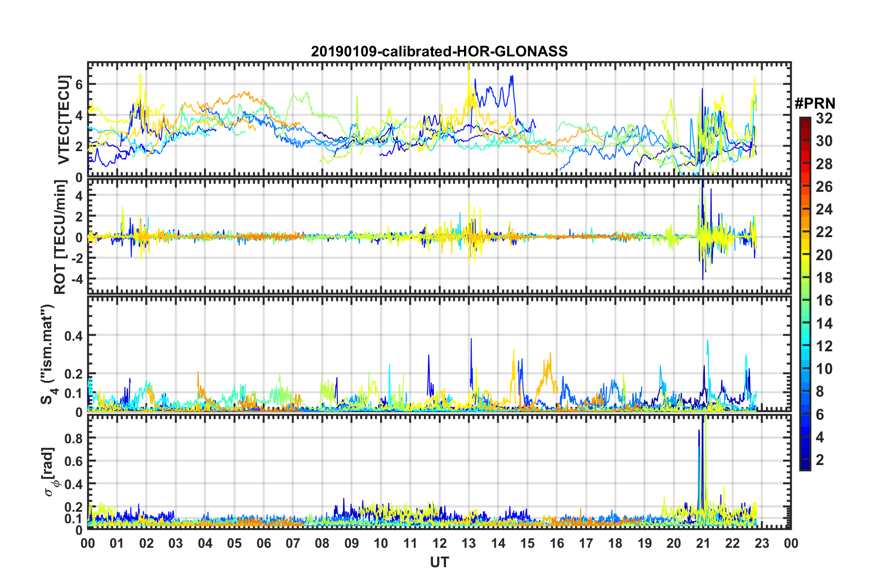879x588 pixels.
Task: Pick the dark red top of the colorbar
Action: coord(805,121)
